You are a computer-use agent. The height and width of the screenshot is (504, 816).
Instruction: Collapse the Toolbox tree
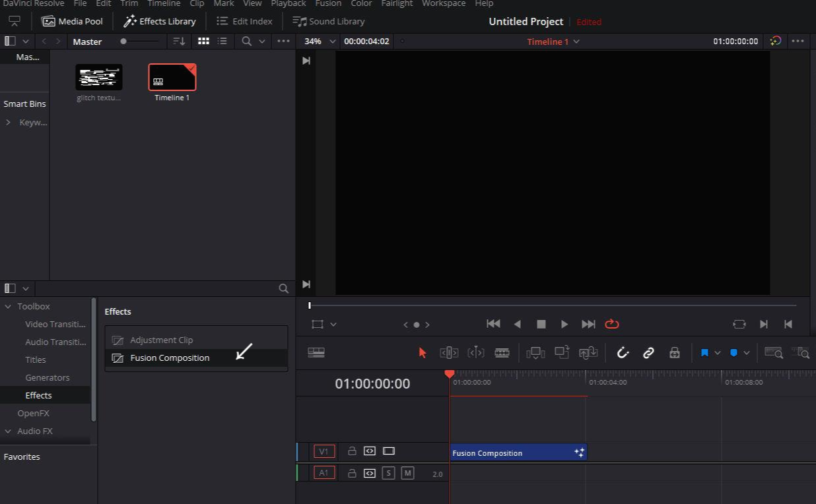click(x=8, y=306)
